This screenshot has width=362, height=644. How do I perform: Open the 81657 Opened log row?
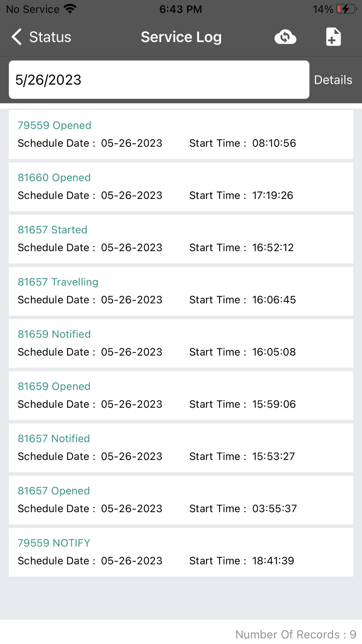coord(181,499)
